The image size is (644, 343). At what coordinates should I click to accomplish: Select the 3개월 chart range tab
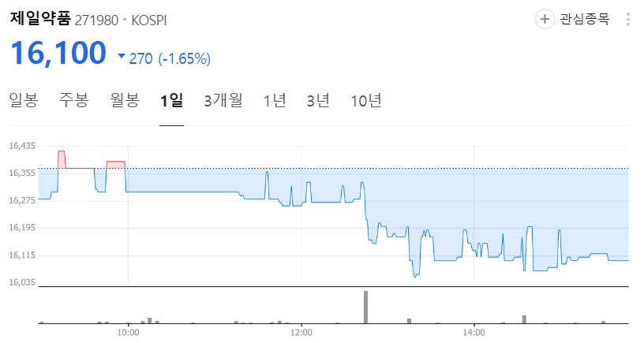point(223,100)
